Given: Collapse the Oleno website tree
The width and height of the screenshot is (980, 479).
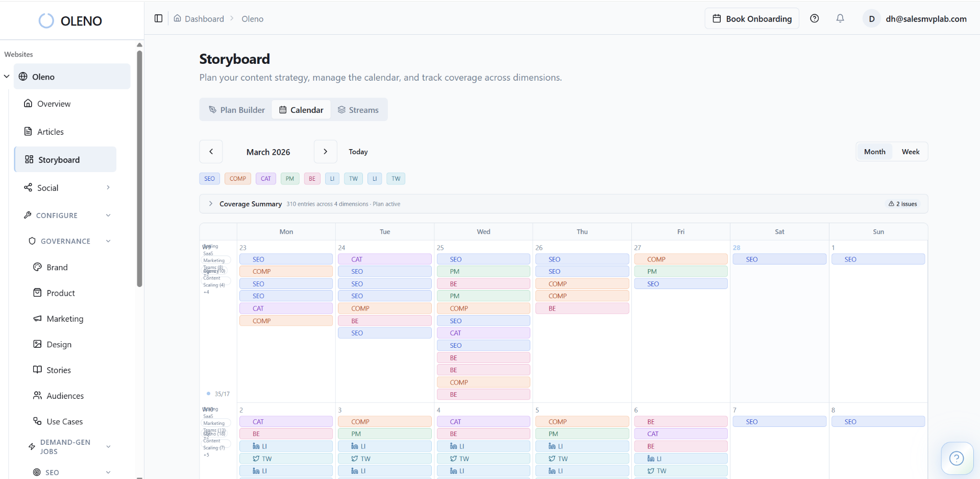Looking at the screenshot, I should 6,76.
